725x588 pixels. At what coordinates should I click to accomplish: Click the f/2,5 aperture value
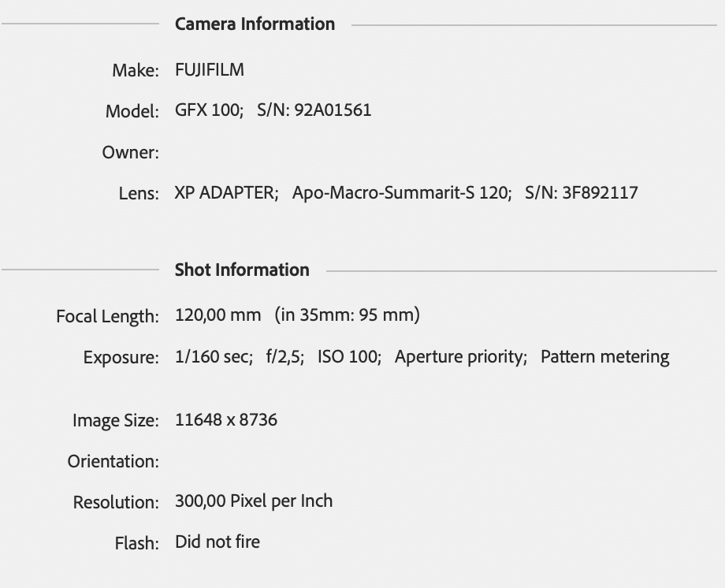coord(284,356)
